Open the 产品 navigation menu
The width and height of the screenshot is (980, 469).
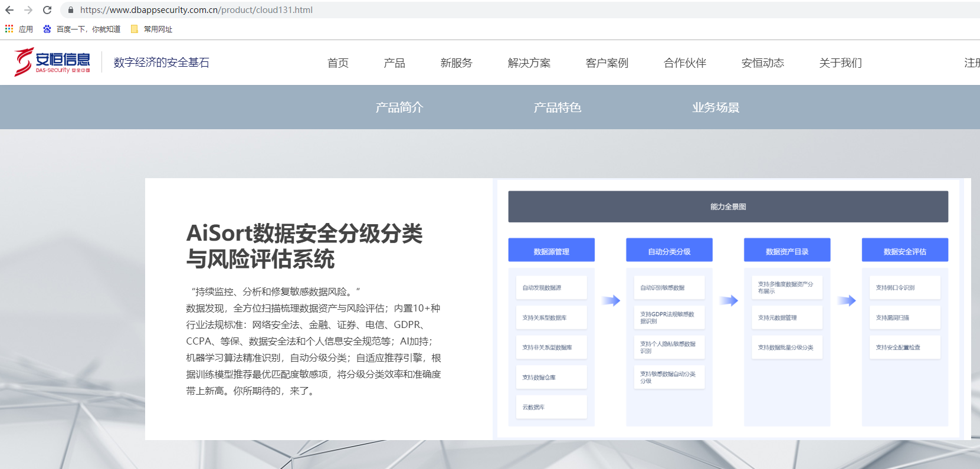(395, 63)
